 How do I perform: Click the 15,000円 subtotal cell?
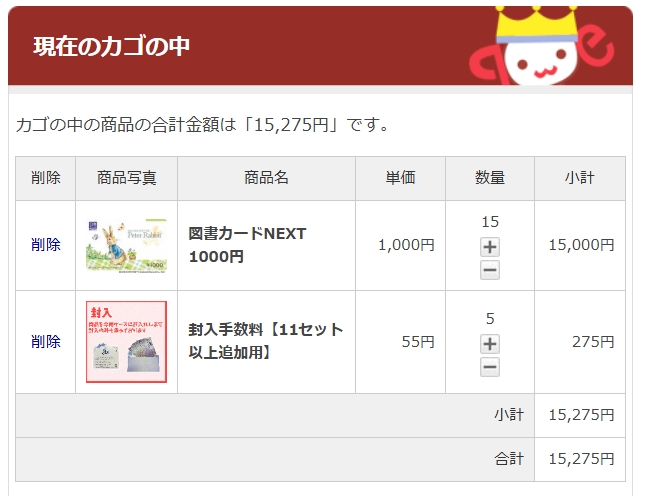(x=581, y=245)
